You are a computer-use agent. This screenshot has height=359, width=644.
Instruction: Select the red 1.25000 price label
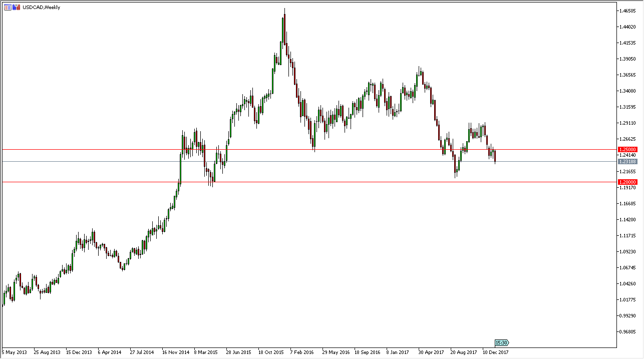click(627, 149)
